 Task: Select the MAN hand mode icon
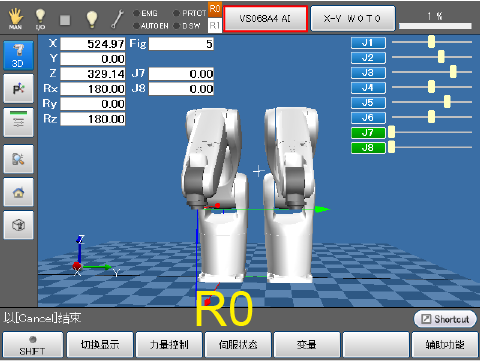(x=15, y=19)
